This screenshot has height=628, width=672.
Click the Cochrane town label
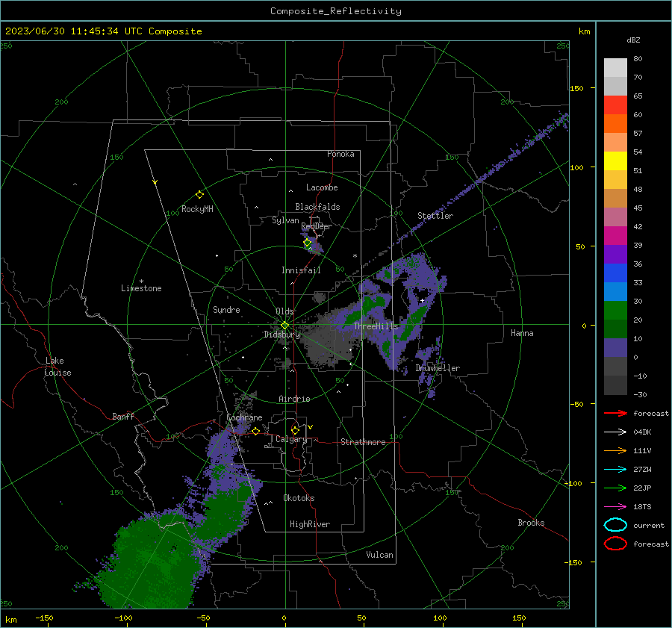pyautogui.click(x=244, y=417)
